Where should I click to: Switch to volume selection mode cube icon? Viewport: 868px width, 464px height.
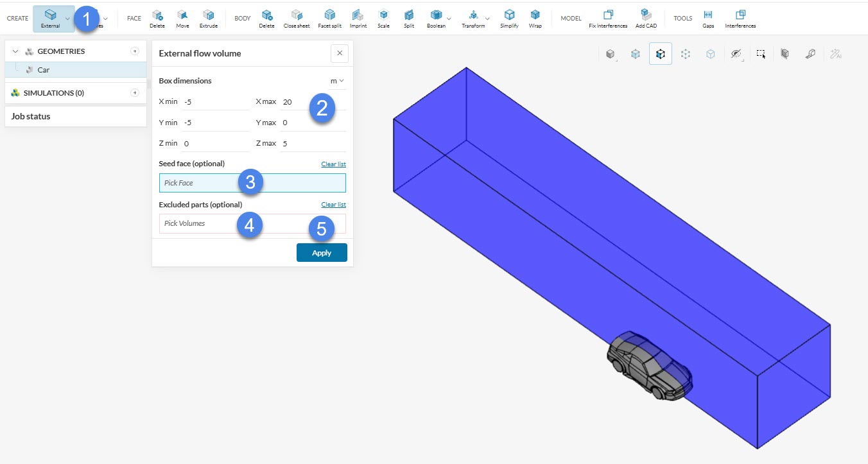[636, 55]
